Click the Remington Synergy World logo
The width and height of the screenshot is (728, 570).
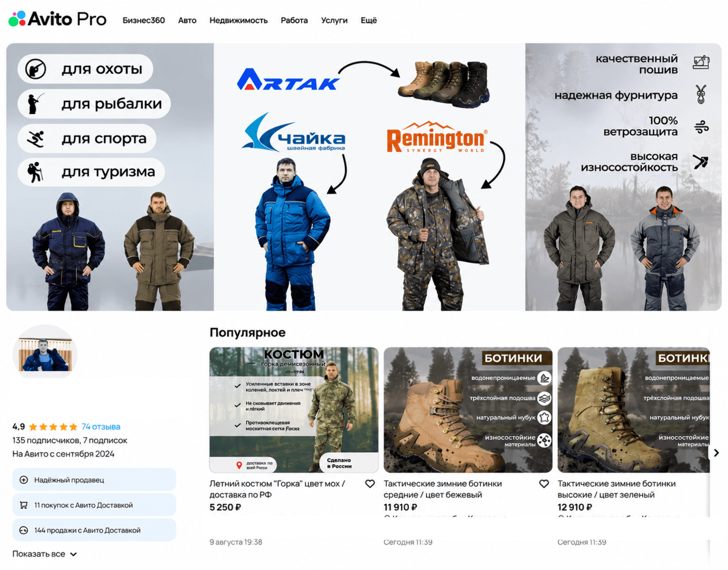tap(437, 137)
